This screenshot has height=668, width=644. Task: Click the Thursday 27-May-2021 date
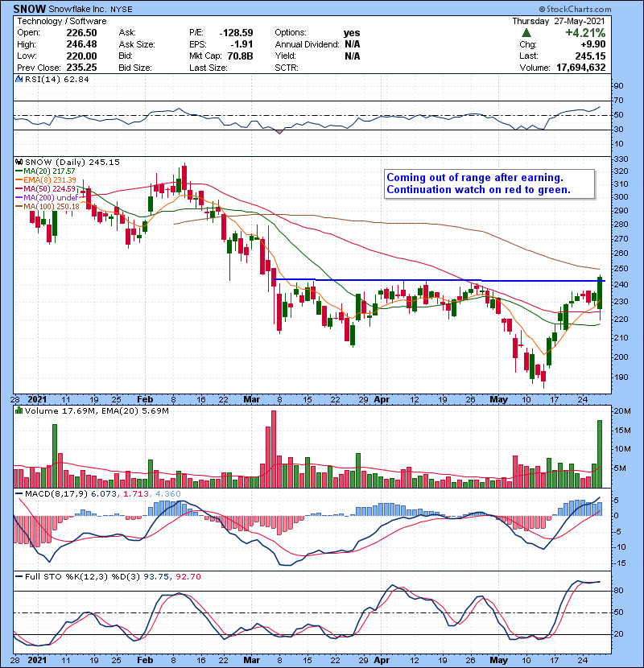(x=559, y=21)
